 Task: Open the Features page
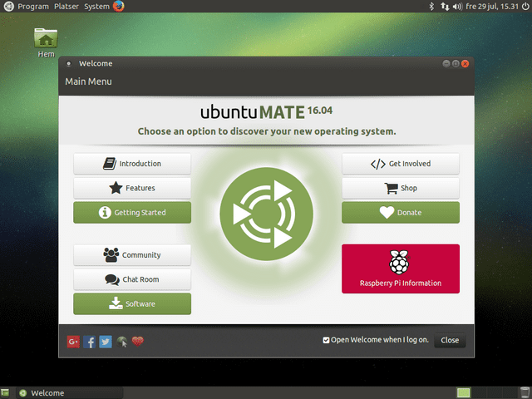132,188
